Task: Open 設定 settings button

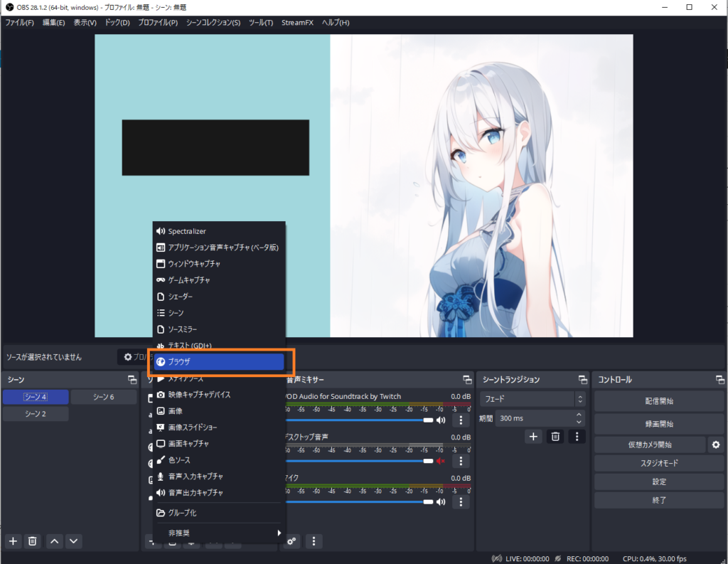Action: [659, 481]
